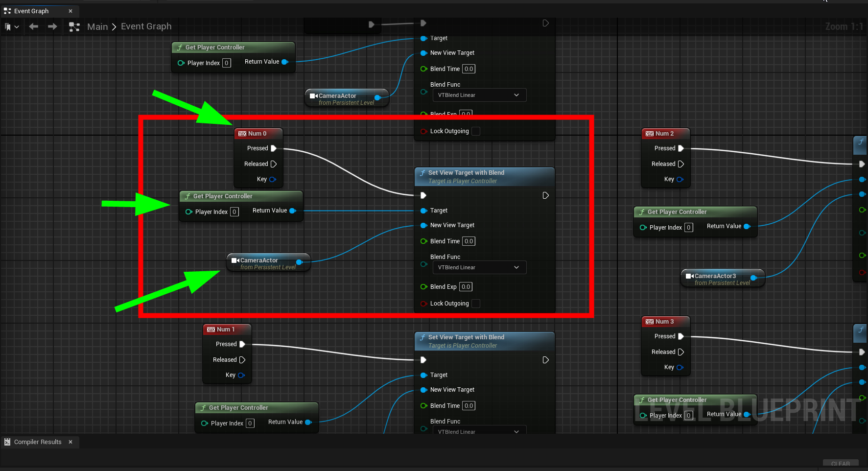The height and width of the screenshot is (471, 868).
Task: Click the Num 0 keyboard event icon
Action: [242, 134]
